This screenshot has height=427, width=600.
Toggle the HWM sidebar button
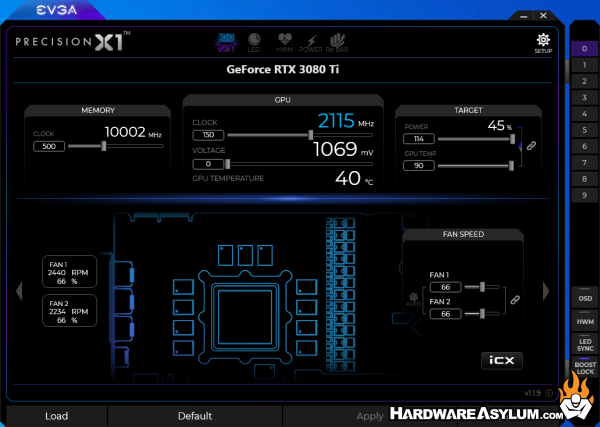pos(585,321)
